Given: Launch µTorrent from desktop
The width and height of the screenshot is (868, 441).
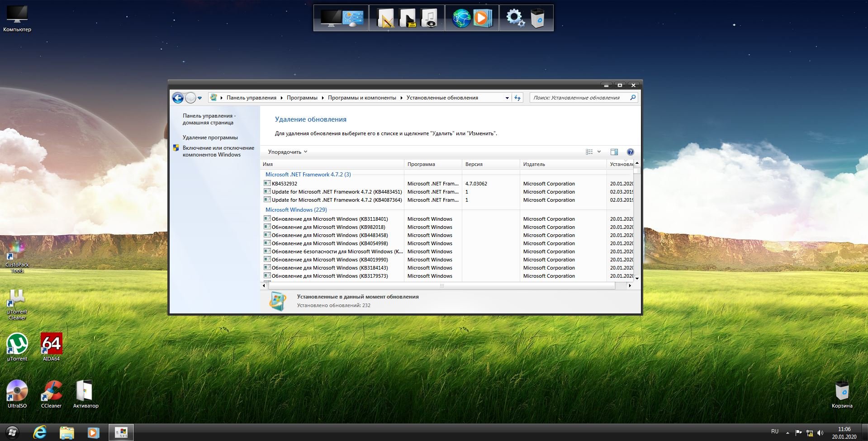Looking at the screenshot, I should (17, 347).
